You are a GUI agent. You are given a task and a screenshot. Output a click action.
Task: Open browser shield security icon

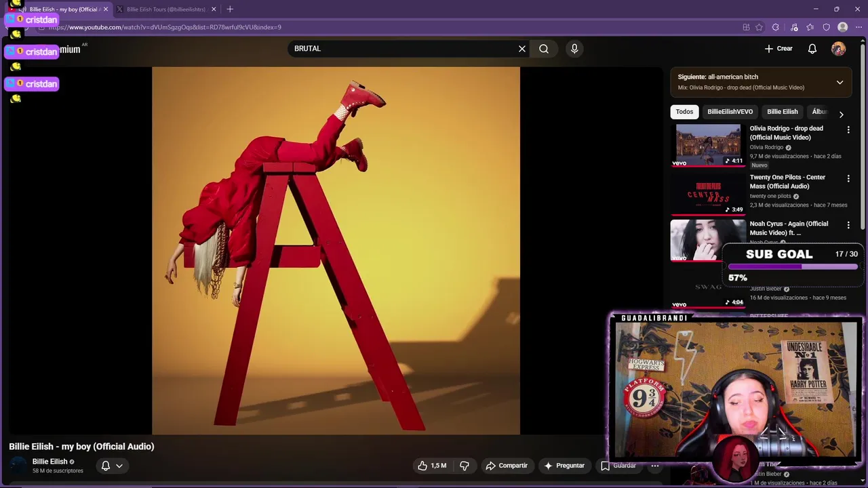coord(826,27)
